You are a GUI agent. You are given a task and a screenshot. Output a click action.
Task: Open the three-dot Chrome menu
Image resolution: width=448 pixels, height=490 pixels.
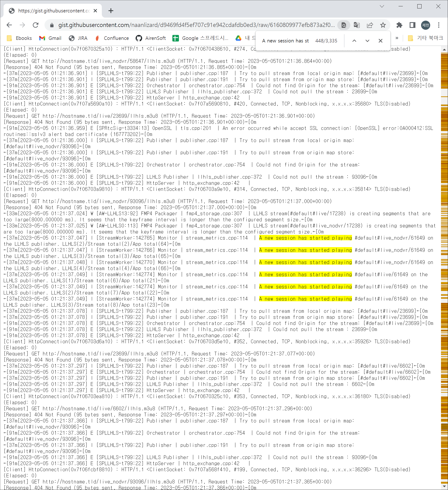coord(439,25)
